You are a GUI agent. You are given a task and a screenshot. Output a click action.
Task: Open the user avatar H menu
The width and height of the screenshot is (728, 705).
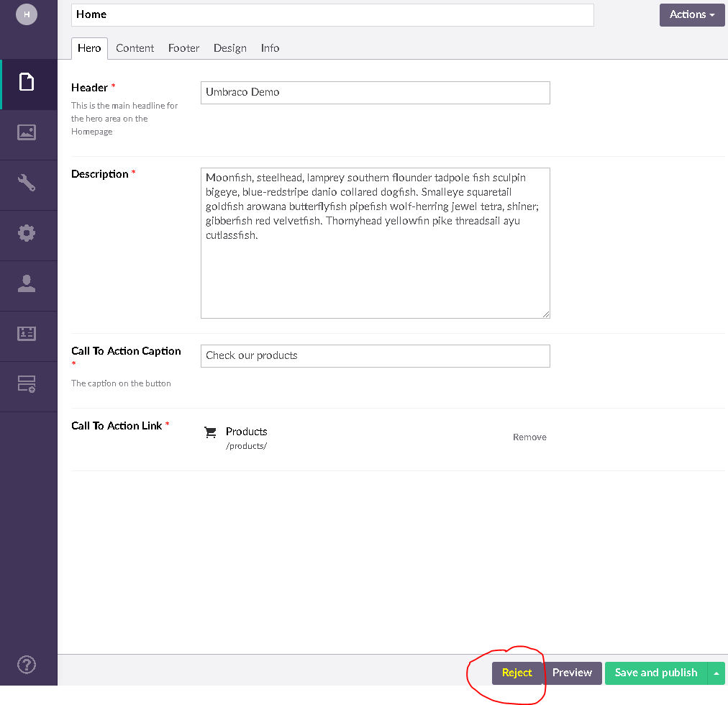27,14
